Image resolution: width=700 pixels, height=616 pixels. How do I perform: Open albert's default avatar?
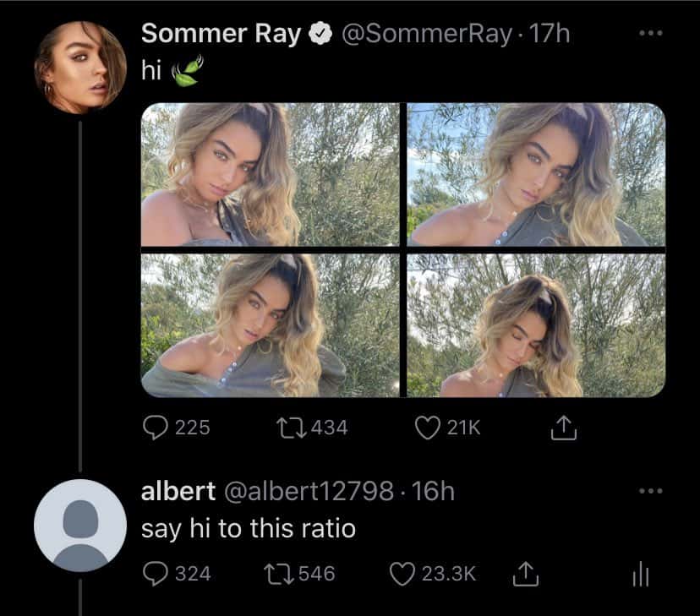pos(80,525)
